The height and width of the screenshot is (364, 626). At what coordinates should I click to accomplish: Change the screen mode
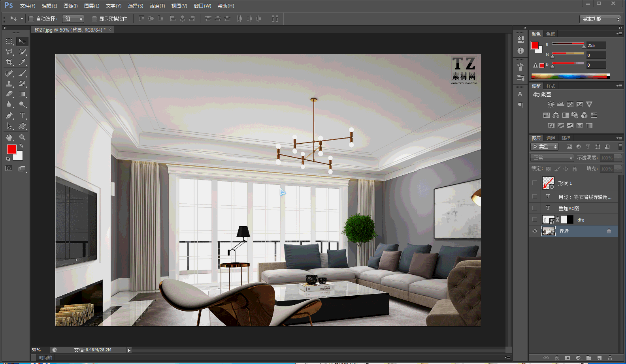(22, 169)
